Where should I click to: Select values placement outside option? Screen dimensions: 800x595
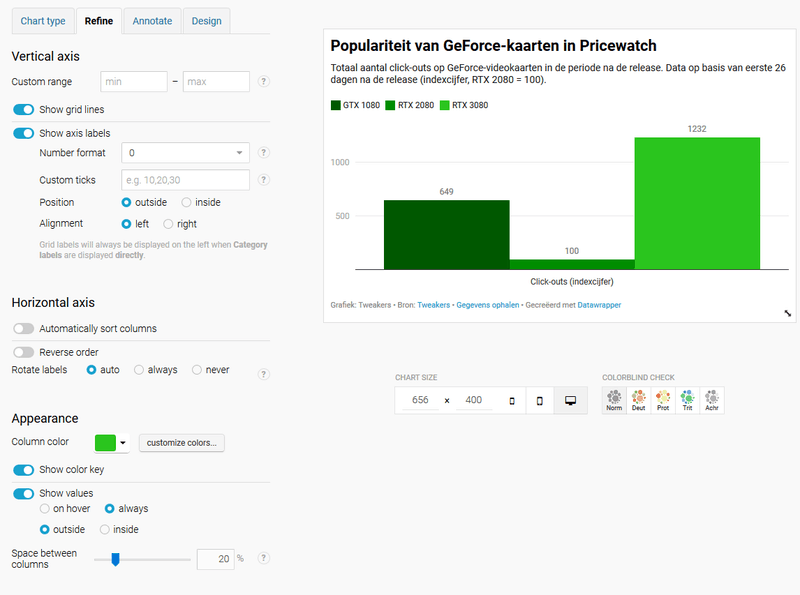click(44, 530)
